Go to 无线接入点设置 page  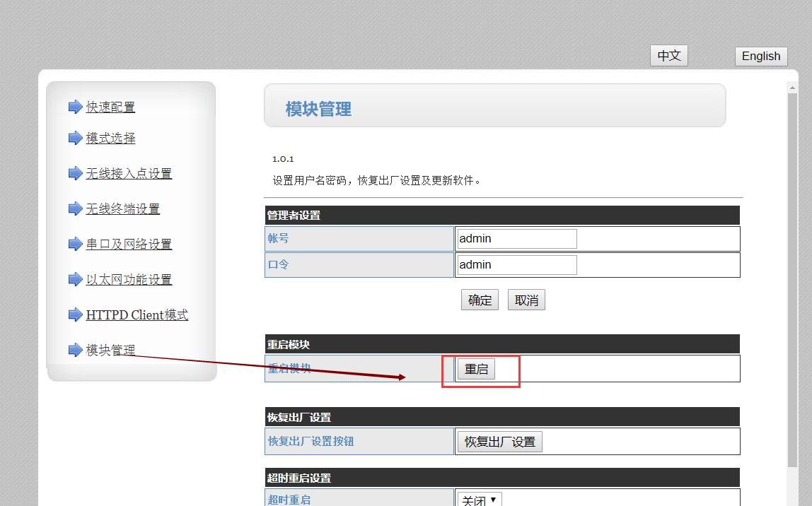(x=129, y=174)
